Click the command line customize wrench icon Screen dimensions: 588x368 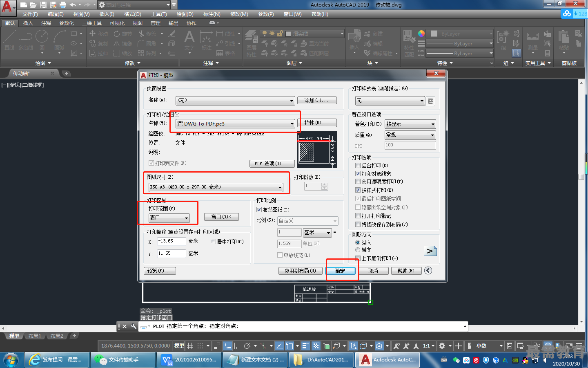134,326
